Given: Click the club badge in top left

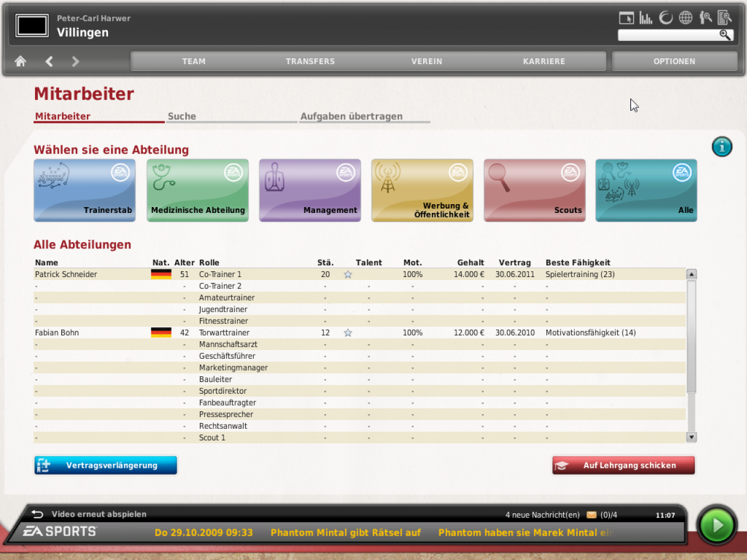Looking at the screenshot, I should pyautogui.click(x=32, y=26).
